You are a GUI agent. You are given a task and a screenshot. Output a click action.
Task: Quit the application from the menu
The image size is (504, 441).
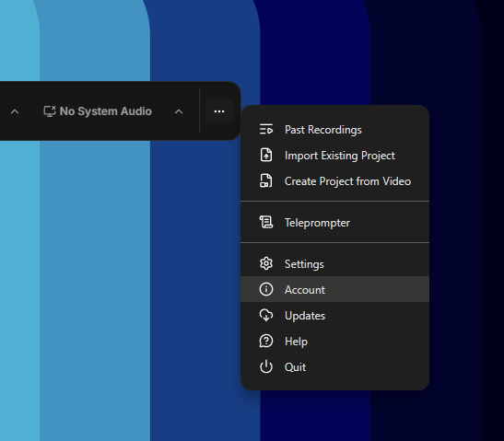[335, 366]
